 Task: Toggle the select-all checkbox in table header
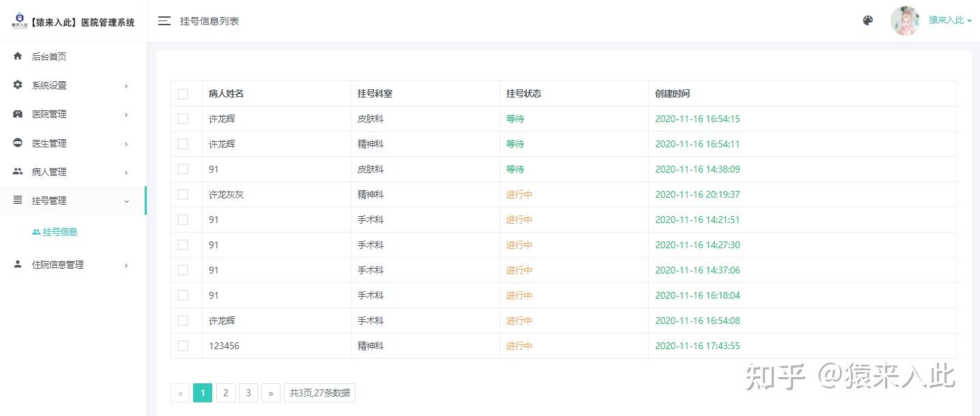[183, 94]
